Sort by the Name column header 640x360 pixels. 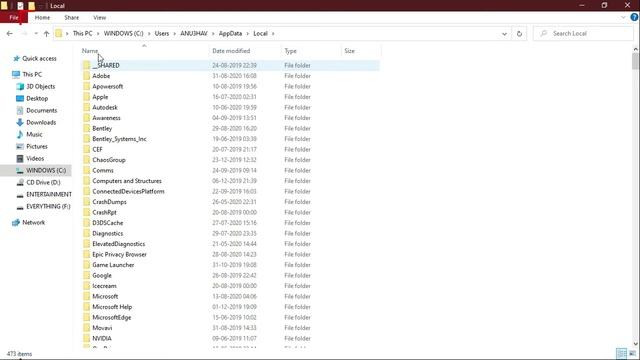90,51
